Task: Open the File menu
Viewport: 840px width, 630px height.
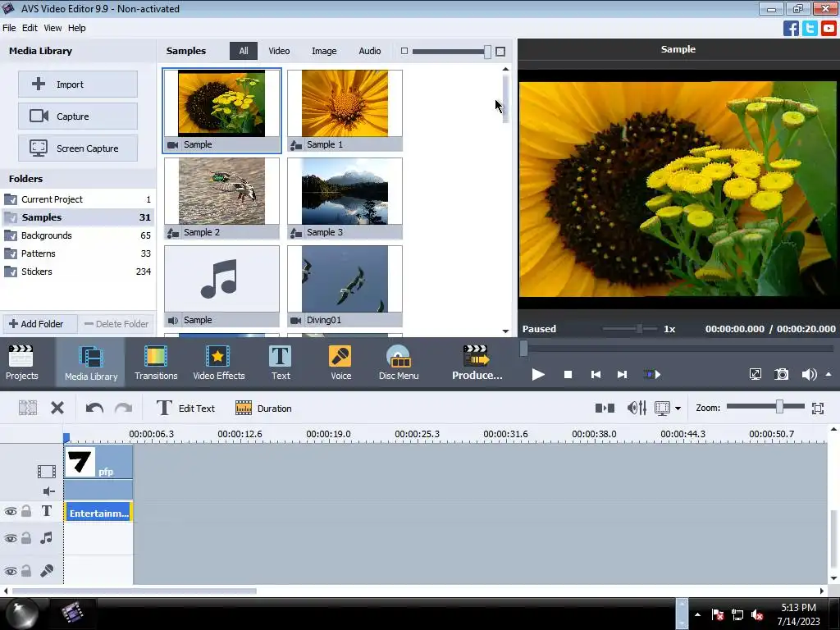Action: 9,28
